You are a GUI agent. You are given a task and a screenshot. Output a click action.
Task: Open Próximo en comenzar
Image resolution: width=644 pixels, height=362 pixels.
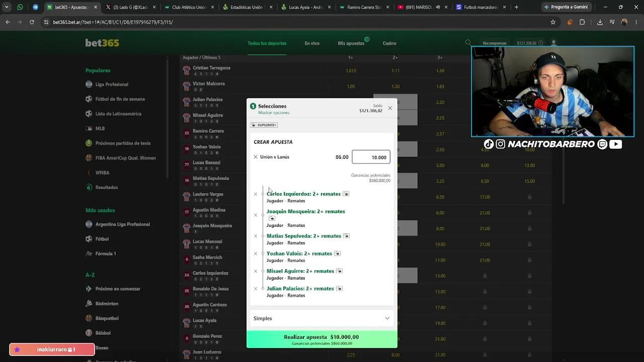[x=118, y=289]
